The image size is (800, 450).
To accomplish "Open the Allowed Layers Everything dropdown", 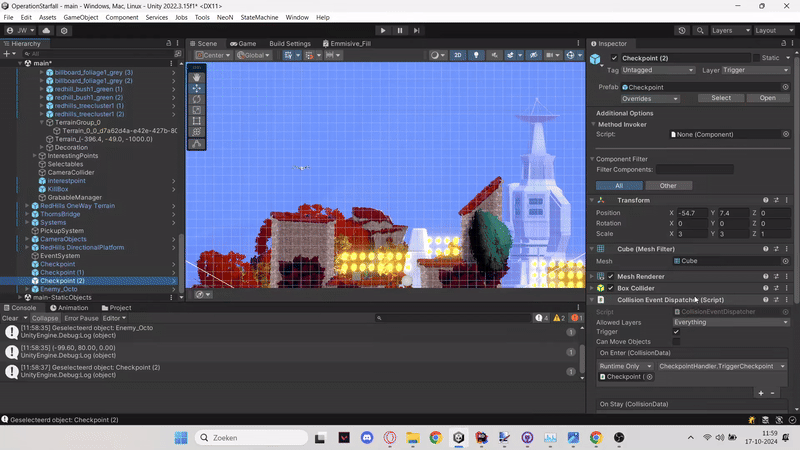I will coord(731,322).
